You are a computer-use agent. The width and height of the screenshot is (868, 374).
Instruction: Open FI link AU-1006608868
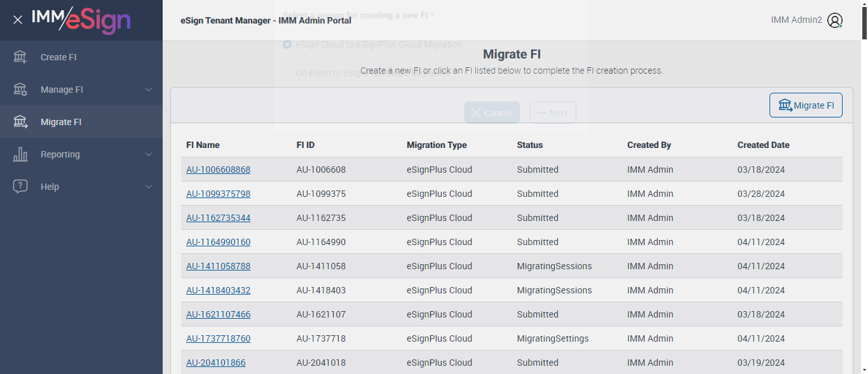[218, 170]
